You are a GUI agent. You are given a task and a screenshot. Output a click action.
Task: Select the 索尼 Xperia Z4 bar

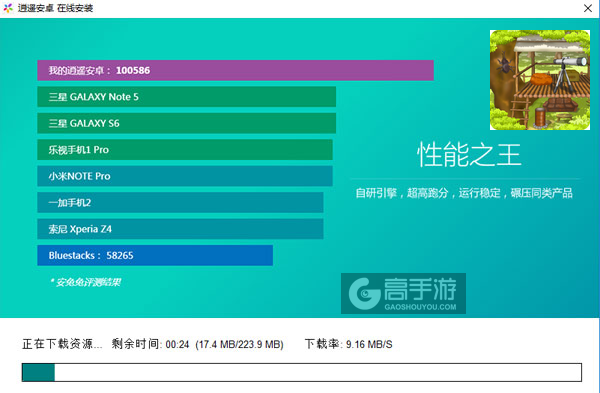pos(180,229)
